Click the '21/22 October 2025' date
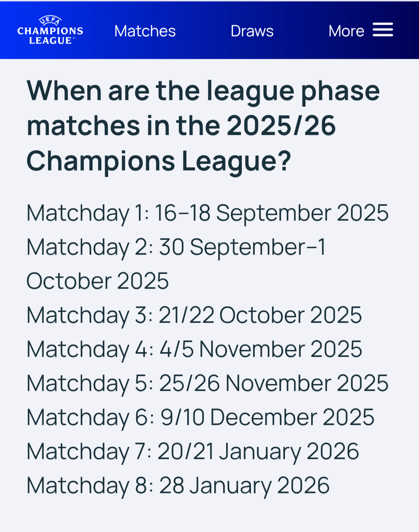 click(x=260, y=315)
